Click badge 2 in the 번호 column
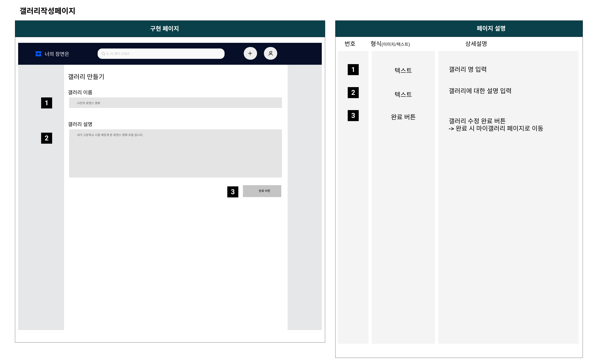 click(x=353, y=93)
